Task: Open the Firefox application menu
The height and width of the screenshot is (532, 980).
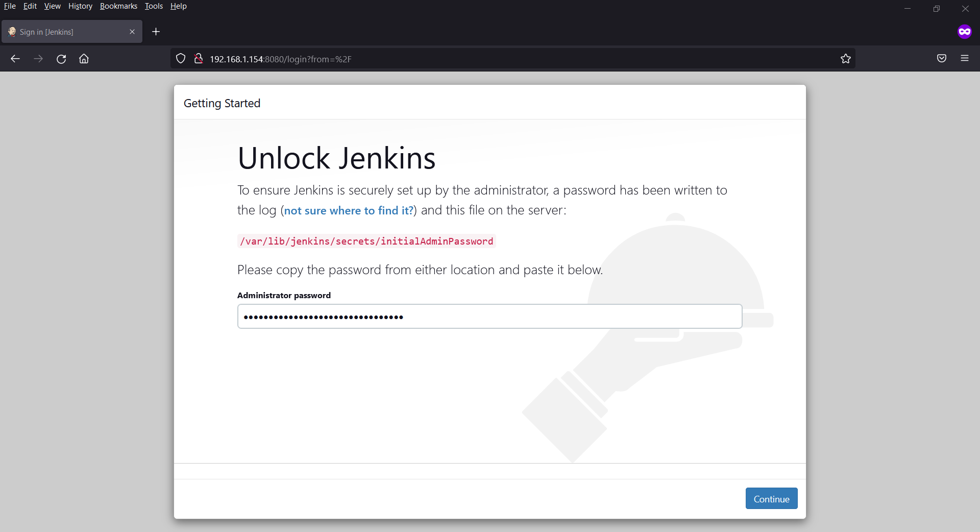Action: tap(965, 59)
